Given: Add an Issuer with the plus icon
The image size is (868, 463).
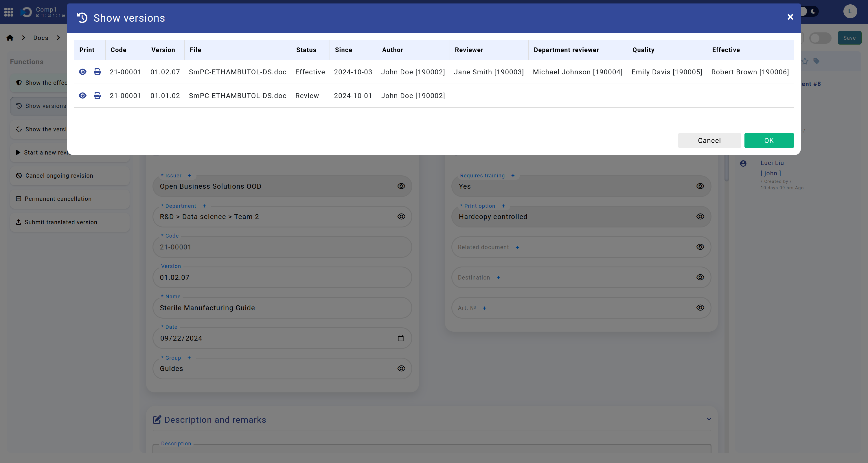Looking at the screenshot, I should tap(190, 176).
